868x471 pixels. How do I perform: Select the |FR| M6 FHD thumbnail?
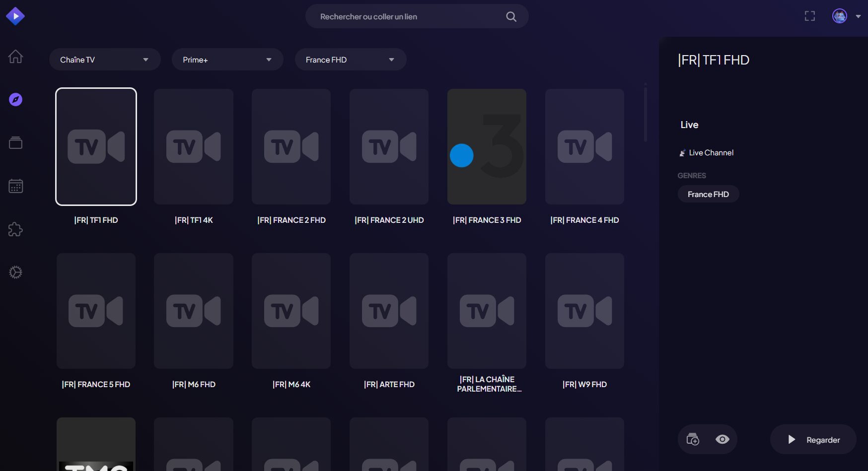point(194,311)
